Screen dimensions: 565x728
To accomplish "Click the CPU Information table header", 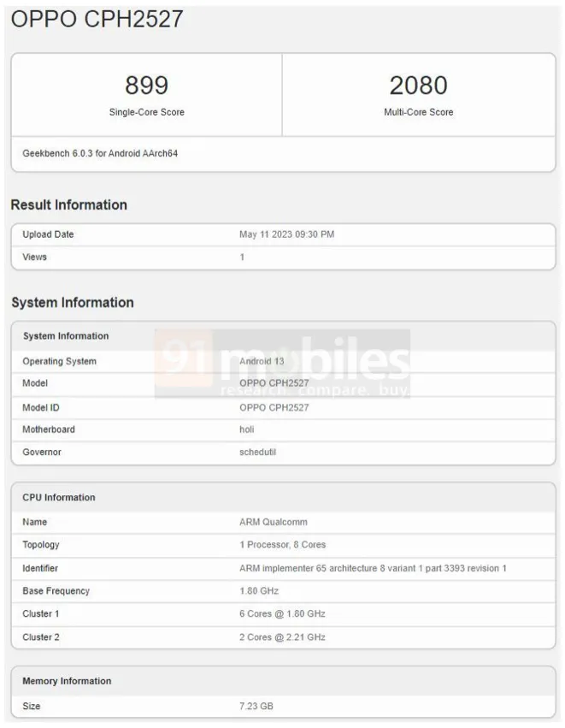I will pos(59,497).
